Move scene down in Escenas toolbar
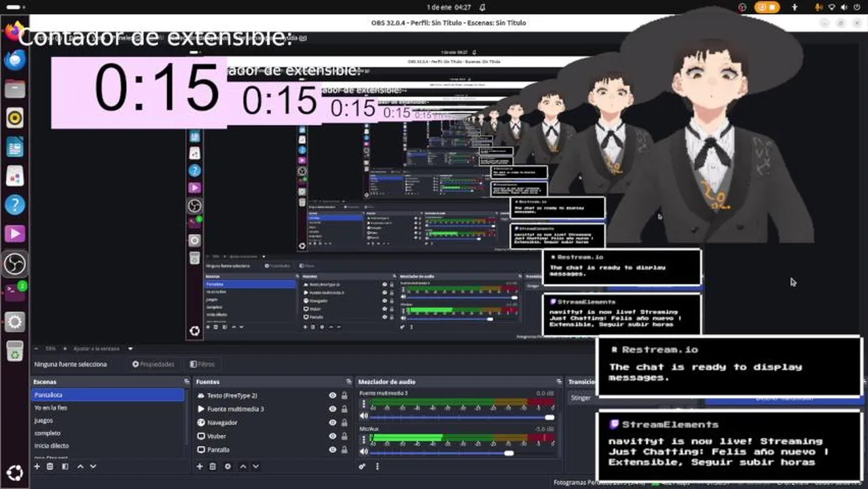This screenshot has height=489, width=868. 93,467
